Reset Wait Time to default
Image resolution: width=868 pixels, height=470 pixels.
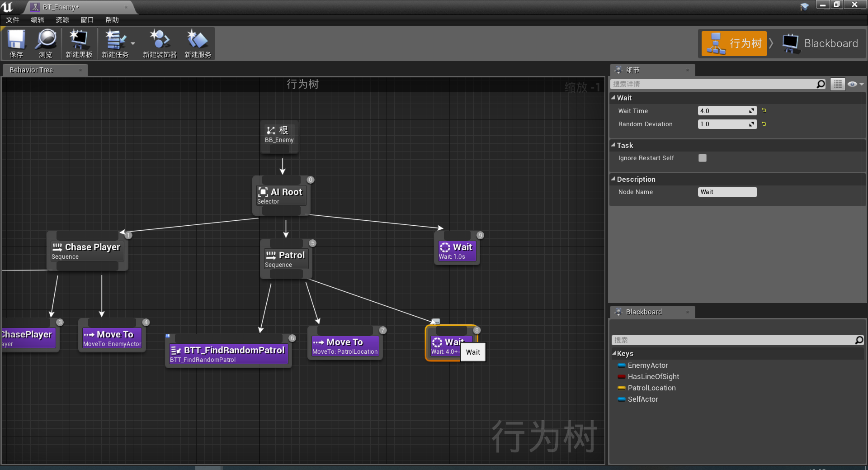[x=764, y=110]
